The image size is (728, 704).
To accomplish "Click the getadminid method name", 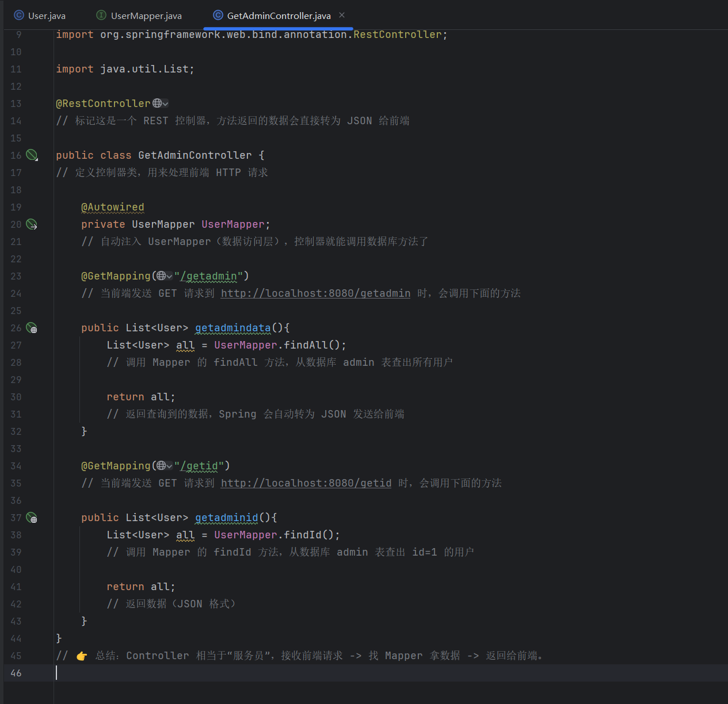I will (x=226, y=518).
